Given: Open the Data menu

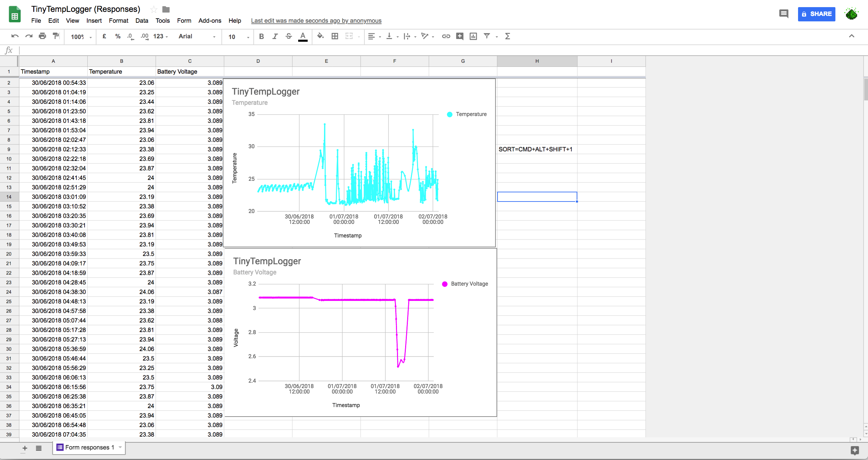Looking at the screenshot, I should [x=142, y=21].
